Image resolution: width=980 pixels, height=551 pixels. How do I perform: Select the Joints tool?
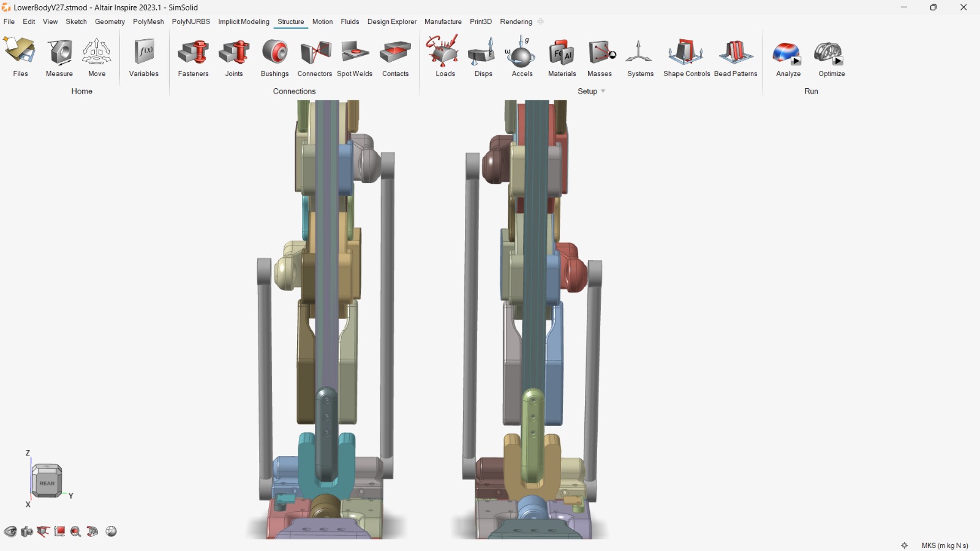coord(234,57)
